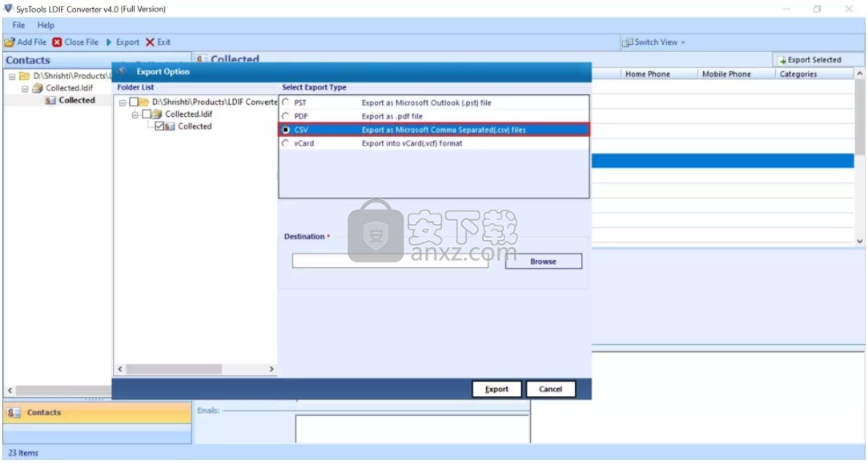Image resolution: width=868 pixels, height=464 pixels.
Task: Click the Switch View icon
Action: pyautogui.click(x=627, y=42)
